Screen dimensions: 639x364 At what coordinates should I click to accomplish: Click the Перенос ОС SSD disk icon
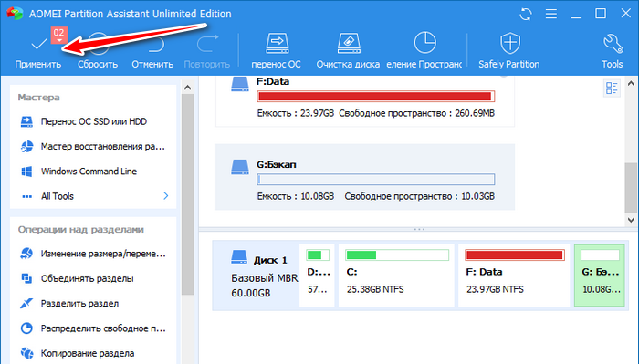26,121
